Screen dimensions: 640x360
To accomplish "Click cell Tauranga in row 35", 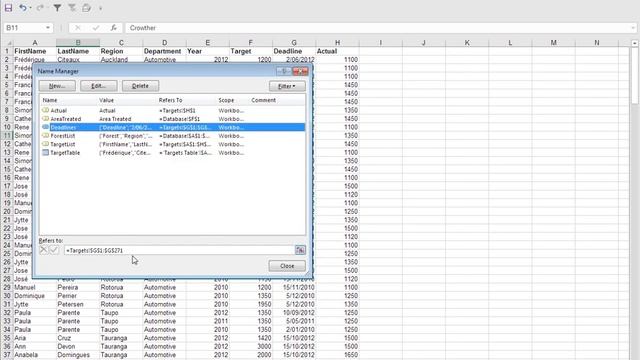I will [x=121, y=338].
